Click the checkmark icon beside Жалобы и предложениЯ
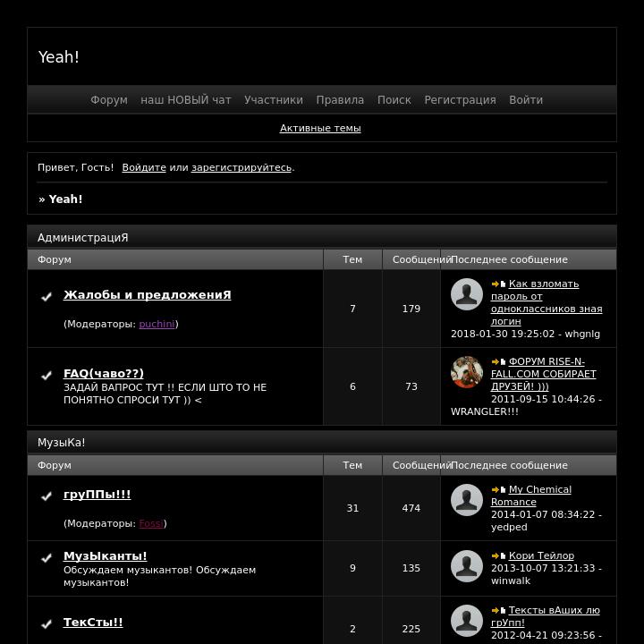The width and height of the screenshot is (644, 644). (x=47, y=297)
